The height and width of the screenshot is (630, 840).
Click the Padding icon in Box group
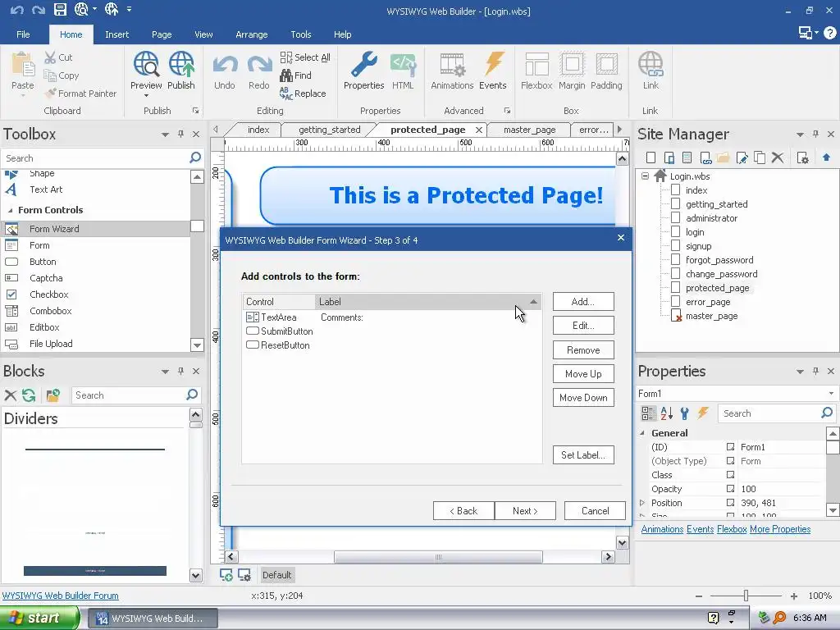(x=606, y=64)
